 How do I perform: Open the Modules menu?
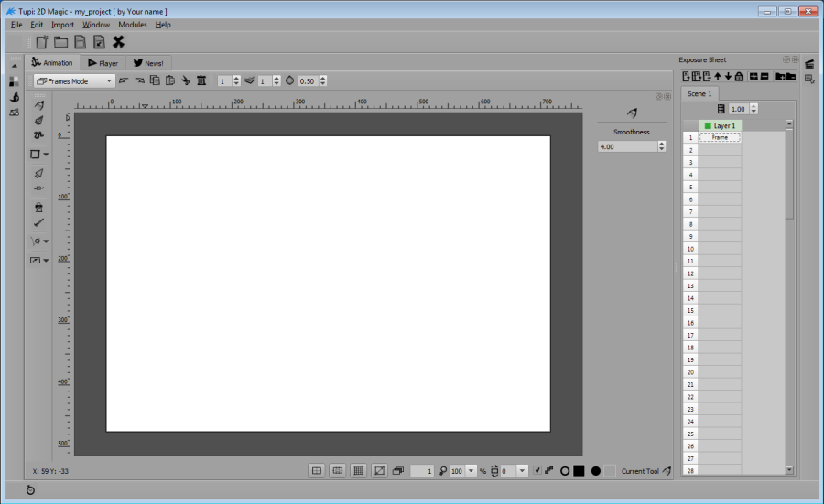click(132, 25)
